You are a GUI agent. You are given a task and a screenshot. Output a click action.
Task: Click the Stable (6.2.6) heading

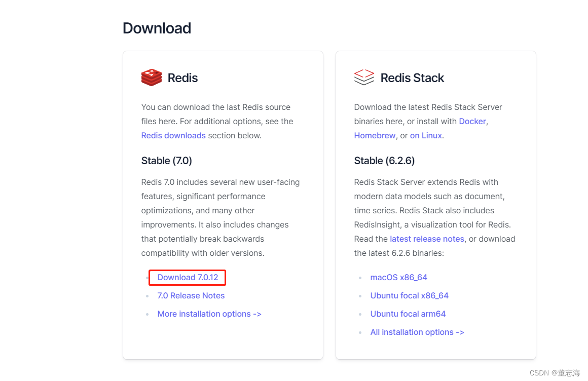[x=384, y=161]
